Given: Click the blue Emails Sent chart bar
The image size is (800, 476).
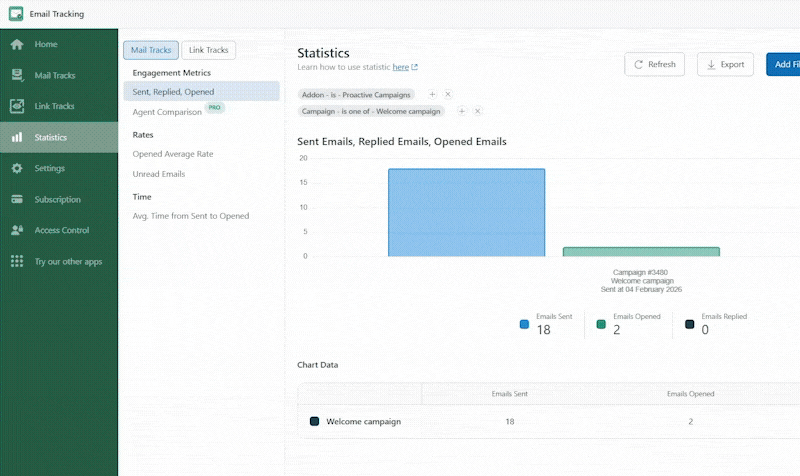Looking at the screenshot, I should [x=466, y=212].
